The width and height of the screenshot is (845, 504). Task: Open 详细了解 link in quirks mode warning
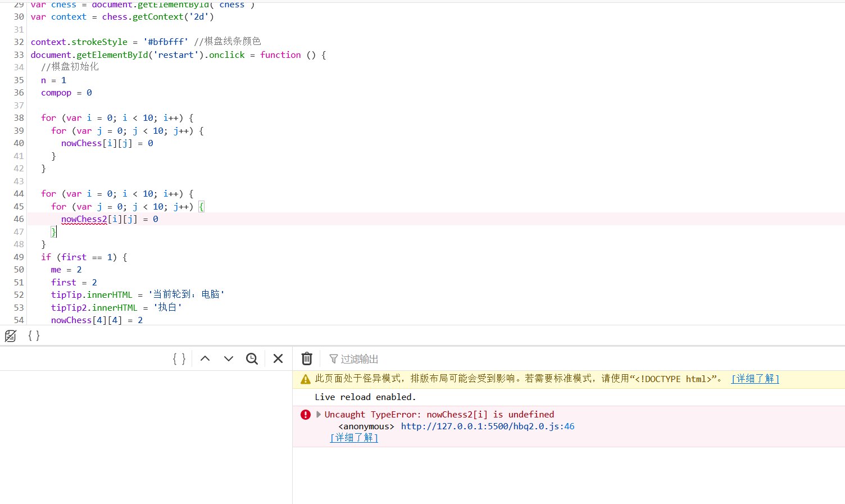click(x=755, y=379)
